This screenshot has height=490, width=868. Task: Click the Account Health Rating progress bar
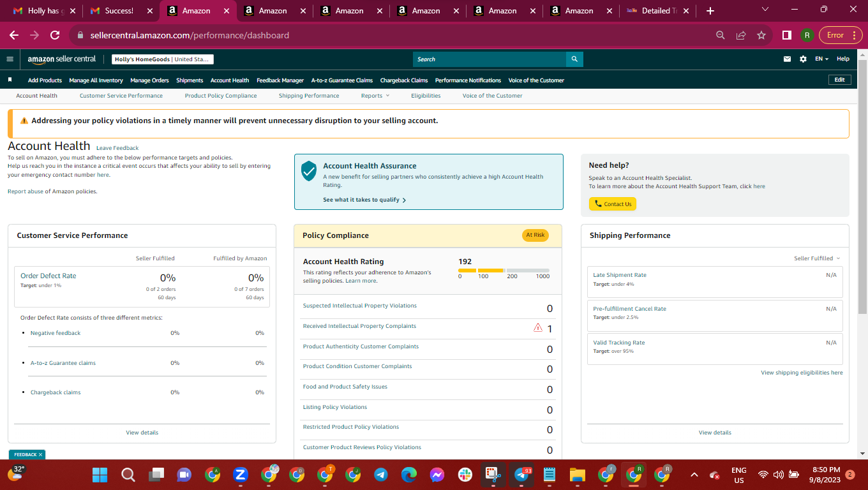point(504,271)
